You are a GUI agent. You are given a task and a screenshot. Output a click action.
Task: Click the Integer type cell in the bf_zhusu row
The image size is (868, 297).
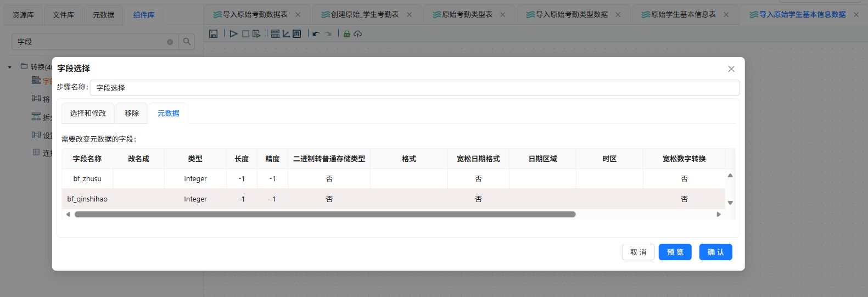click(195, 179)
